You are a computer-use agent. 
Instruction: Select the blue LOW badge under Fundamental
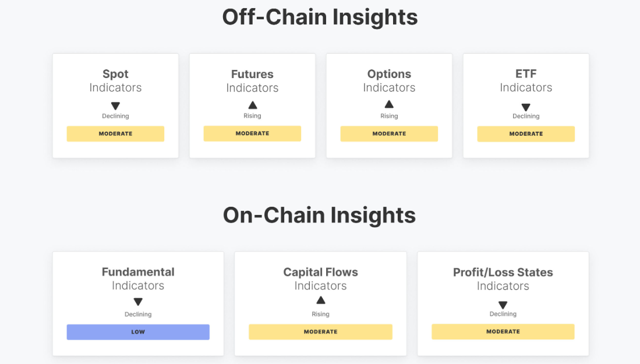138,332
